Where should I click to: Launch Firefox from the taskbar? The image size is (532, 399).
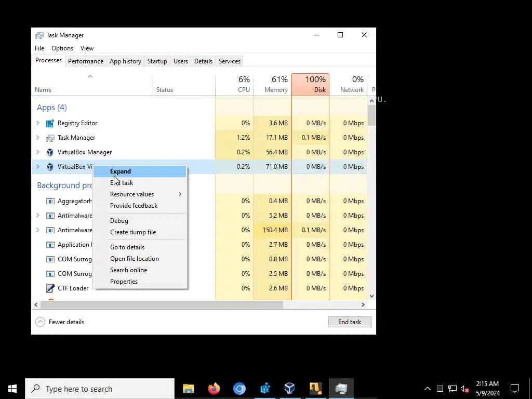(214, 389)
